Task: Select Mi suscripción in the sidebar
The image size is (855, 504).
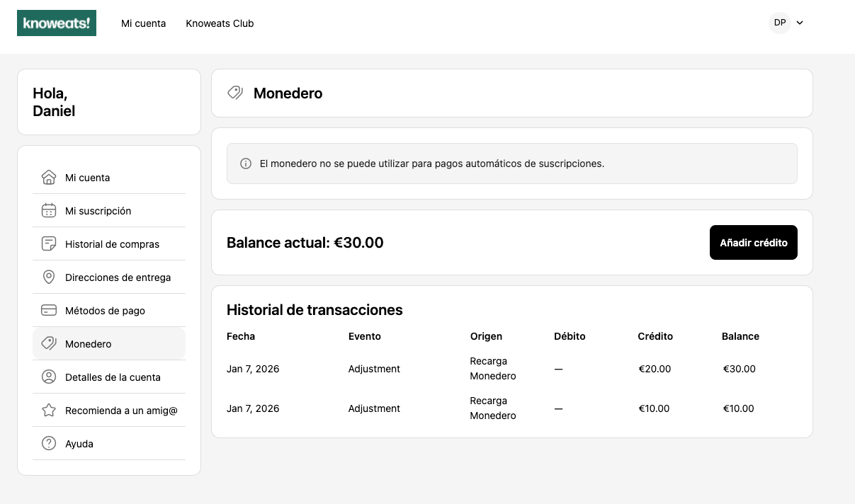Action: [98, 211]
